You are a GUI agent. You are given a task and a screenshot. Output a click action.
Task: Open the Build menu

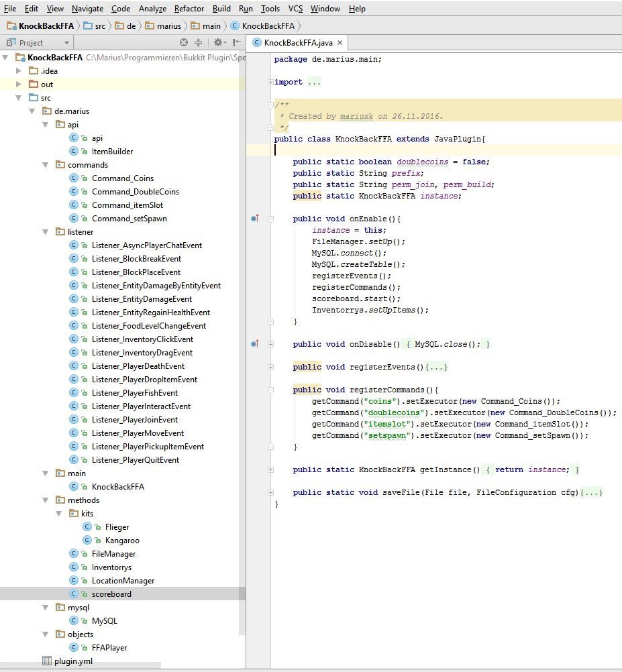coord(221,9)
